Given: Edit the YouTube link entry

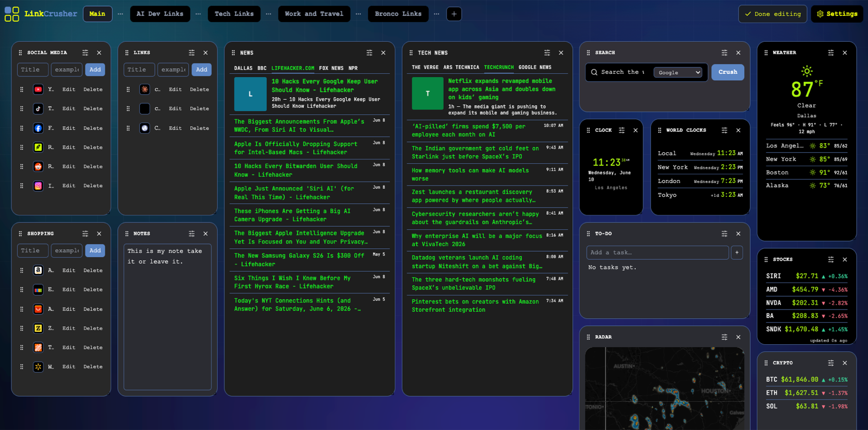Looking at the screenshot, I should [69, 89].
